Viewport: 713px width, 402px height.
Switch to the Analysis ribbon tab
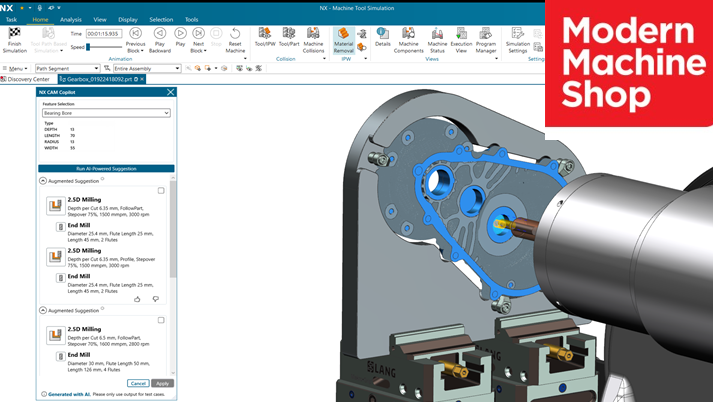click(x=70, y=19)
